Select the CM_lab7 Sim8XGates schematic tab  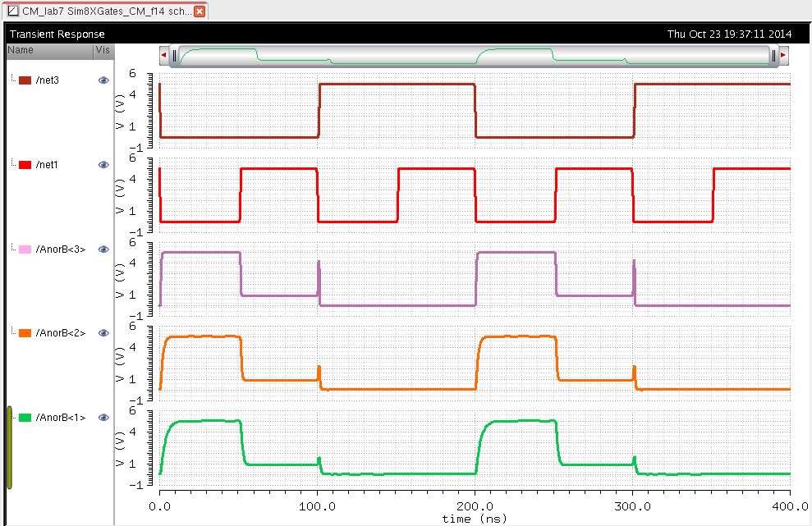tap(103, 11)
